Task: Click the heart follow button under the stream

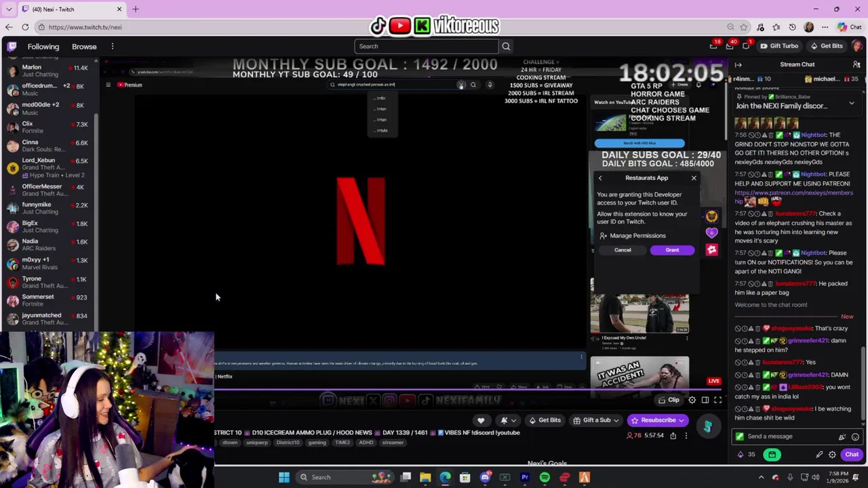Action: 481,420
